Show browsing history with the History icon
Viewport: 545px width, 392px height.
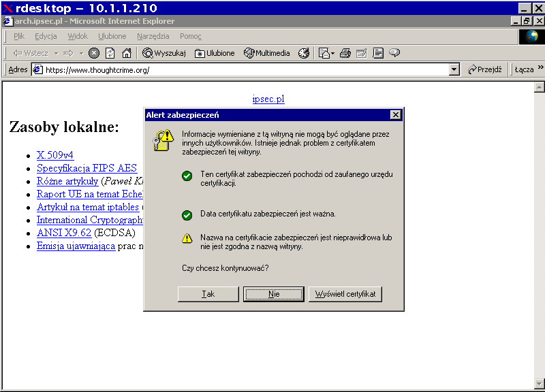pos(303,53)
